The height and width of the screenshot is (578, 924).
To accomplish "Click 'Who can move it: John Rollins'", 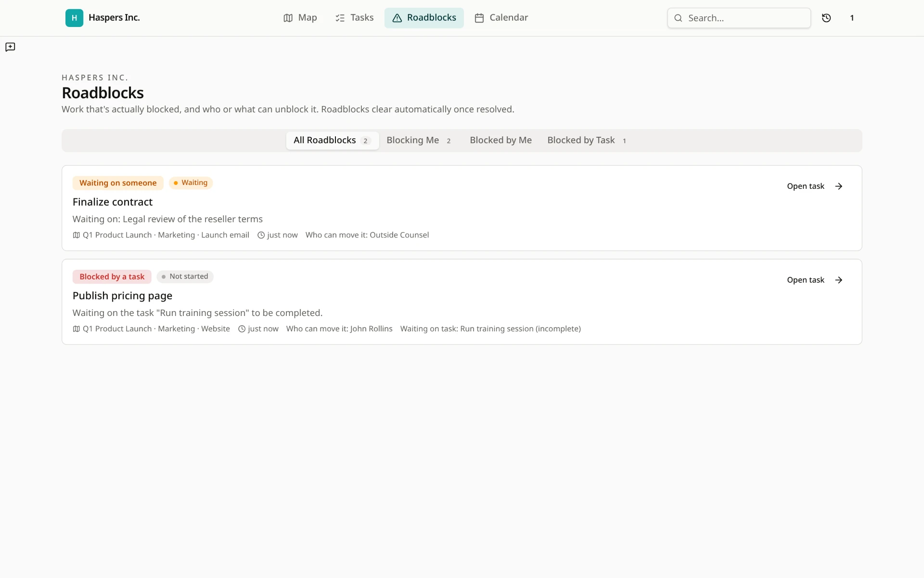I will click(x=339, y=329).
